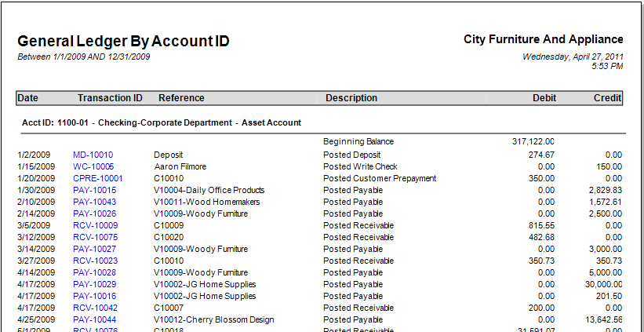Click credit amount 150.00
The height and width of the screenshot is (332, 644).
pos(609,167)
